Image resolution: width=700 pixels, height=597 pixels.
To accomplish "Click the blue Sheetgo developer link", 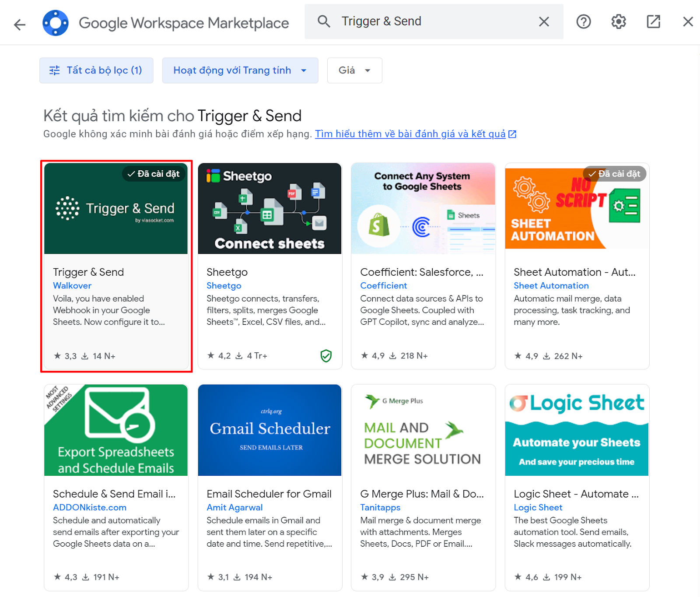I will [224, 286].
